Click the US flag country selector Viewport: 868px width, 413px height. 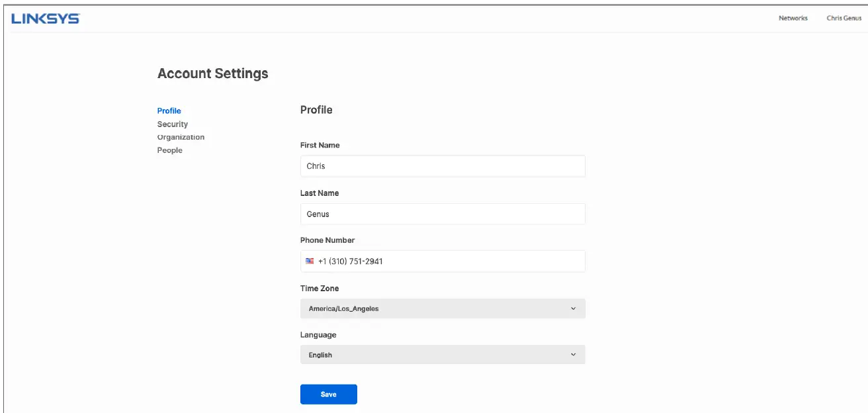pos(310,261)
